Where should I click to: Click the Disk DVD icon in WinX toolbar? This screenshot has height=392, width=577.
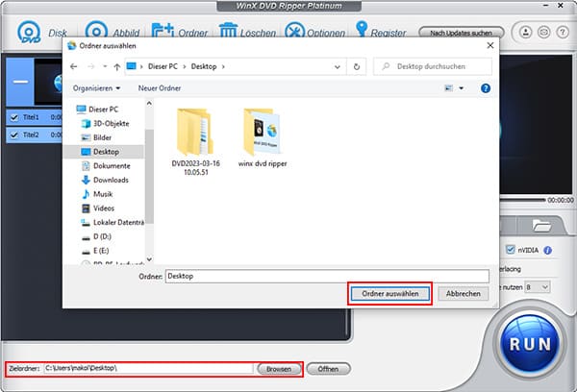(x=30, y=33)
